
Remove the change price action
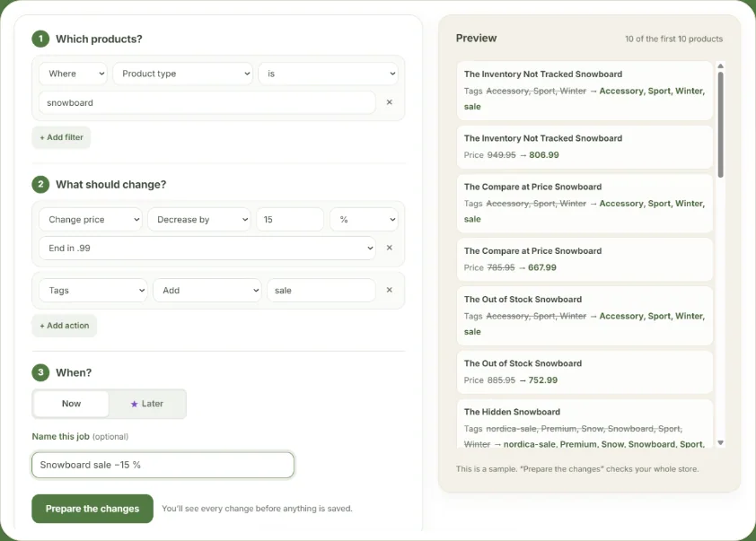pos(389,248)
